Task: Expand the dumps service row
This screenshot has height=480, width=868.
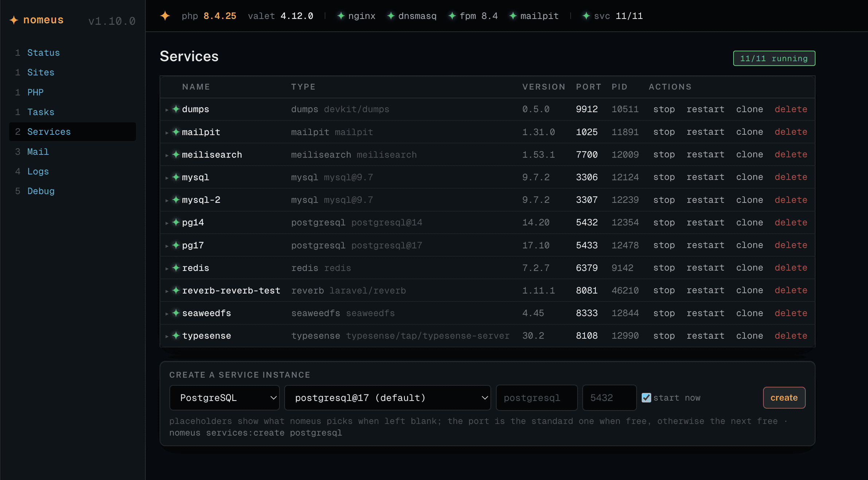Action: click(x=167, y=110)
